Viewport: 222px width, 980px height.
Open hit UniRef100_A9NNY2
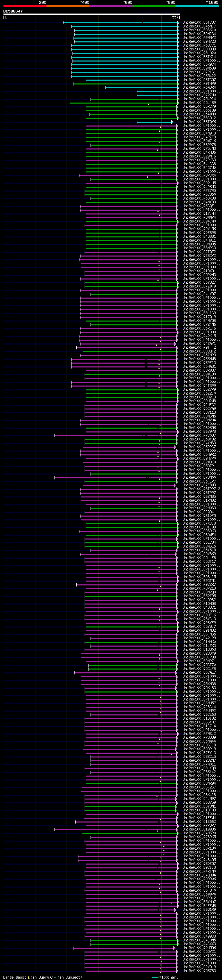[x=199, y=38]
